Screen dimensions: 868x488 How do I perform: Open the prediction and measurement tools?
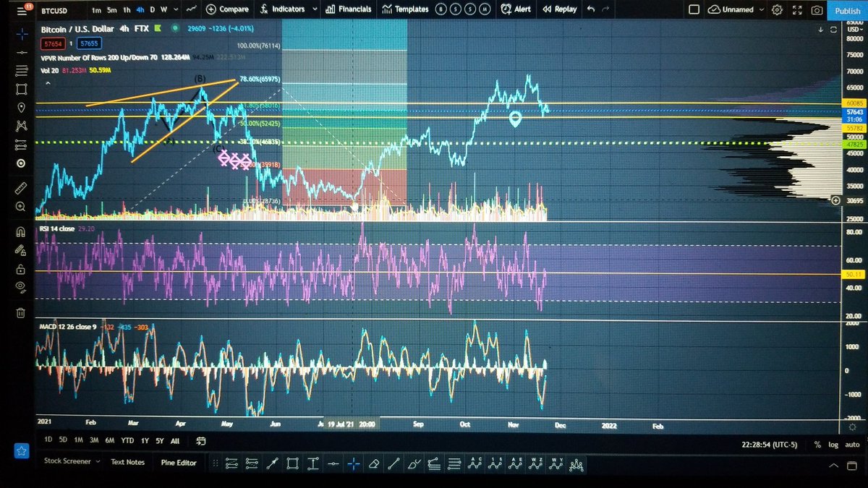pos(21,145)
